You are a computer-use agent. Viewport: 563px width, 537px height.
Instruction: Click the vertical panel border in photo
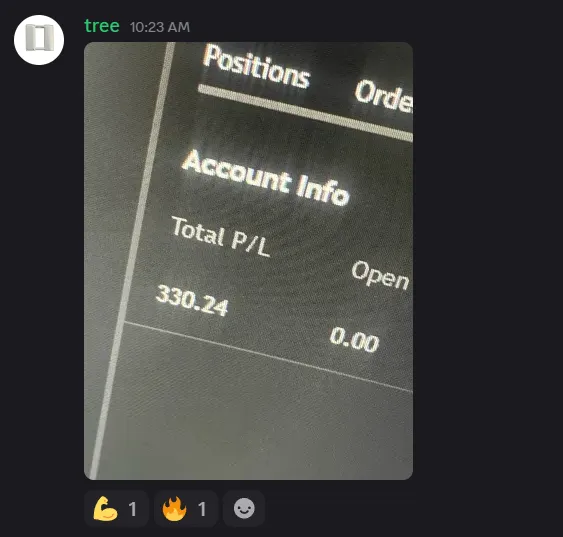coord(132,260)
